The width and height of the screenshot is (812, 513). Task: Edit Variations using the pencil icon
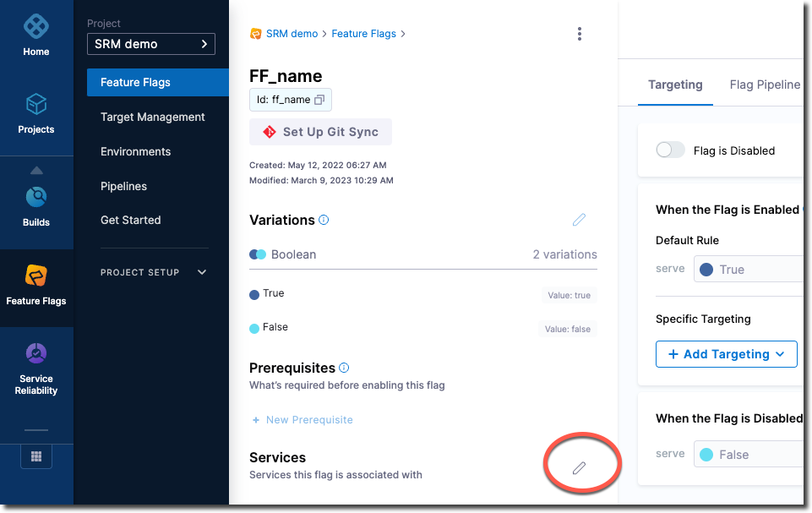(x=579, y=219)
